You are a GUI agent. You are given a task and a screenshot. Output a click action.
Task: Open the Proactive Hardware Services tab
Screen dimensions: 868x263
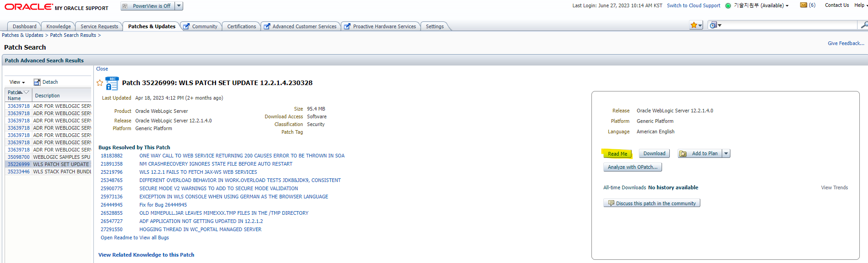pyautogui.click(x=385, y=26)
